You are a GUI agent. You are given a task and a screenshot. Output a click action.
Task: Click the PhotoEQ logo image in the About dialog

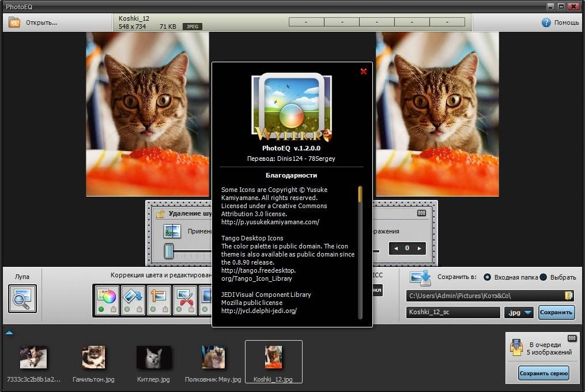point(292,107)
